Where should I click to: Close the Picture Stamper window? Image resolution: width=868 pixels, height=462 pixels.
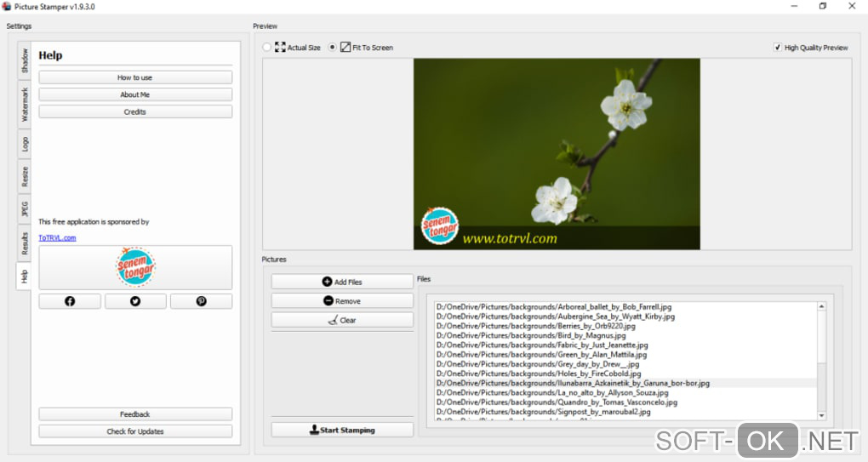pos(852,6)
